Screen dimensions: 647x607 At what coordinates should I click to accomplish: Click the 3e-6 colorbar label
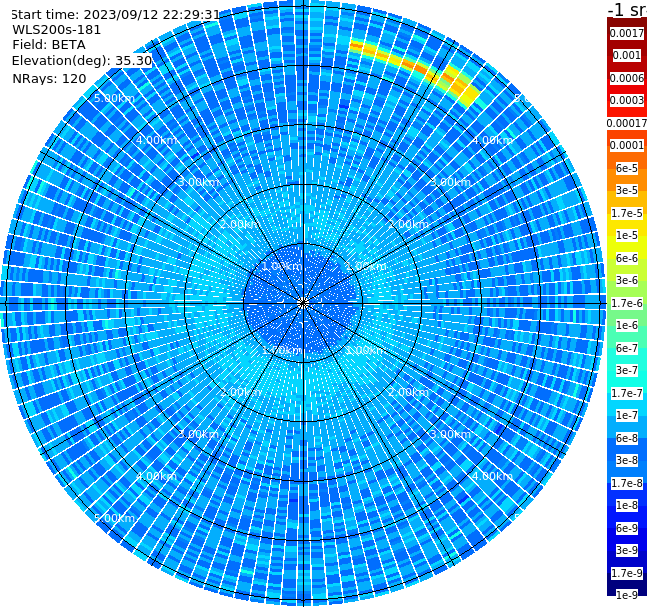pos(627,280)
